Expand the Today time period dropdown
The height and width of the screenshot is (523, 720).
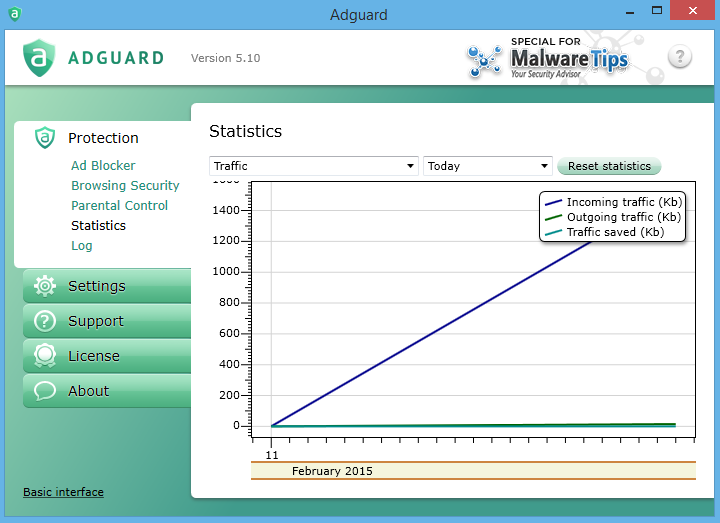488,166
